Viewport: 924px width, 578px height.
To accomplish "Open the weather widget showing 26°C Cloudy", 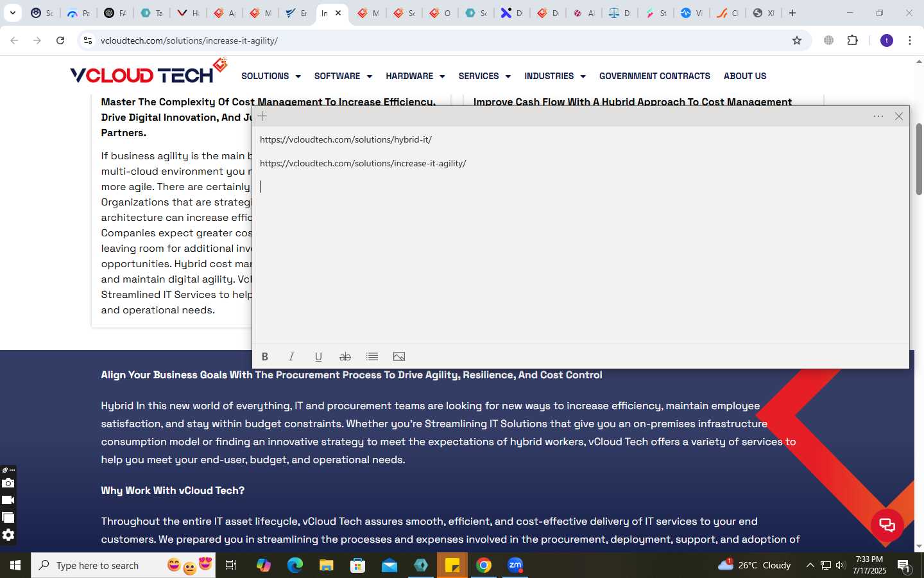I will pos(755,565).
